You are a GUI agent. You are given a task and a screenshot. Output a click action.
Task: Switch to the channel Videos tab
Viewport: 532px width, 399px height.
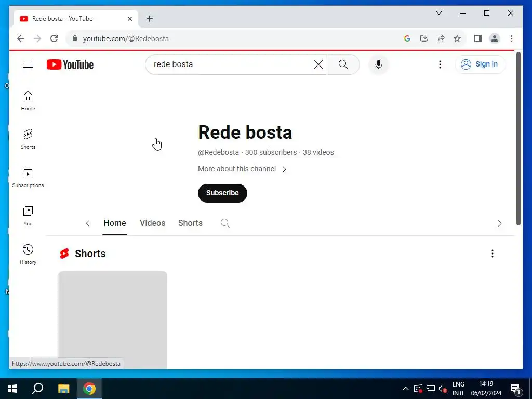[153, 223]
